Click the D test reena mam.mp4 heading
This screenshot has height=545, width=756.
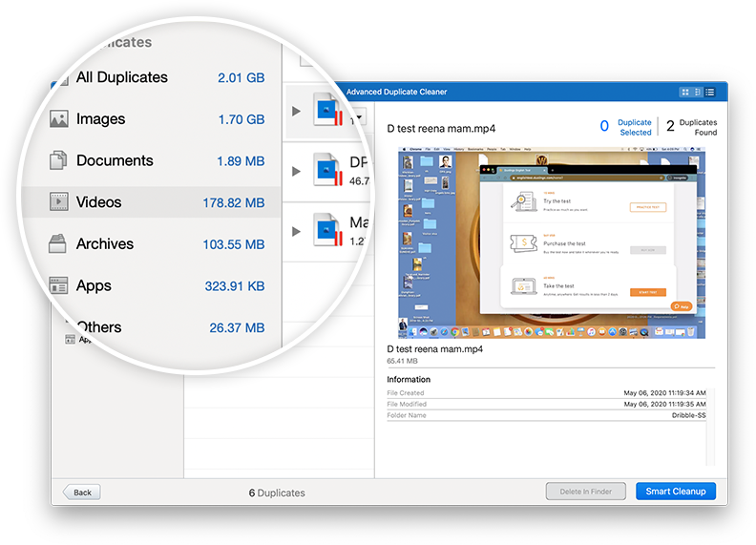(x=441, y=129)
